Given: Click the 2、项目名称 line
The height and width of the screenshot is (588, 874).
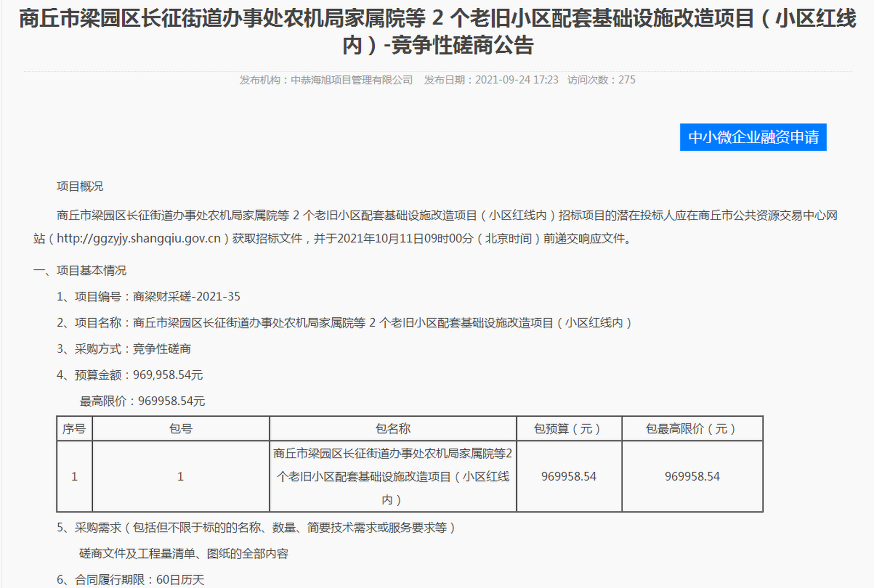Looking at the screenshot, I should tap(344, 323).
